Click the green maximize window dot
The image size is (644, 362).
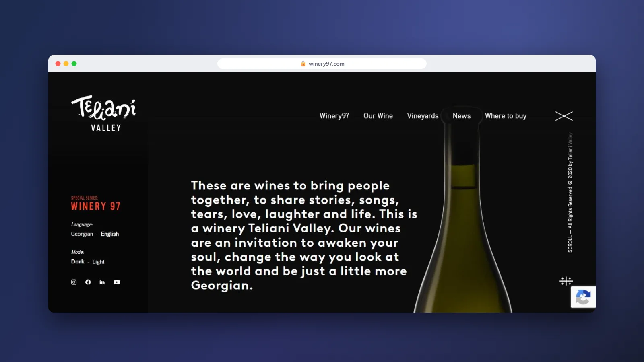(x=74, y=64)
